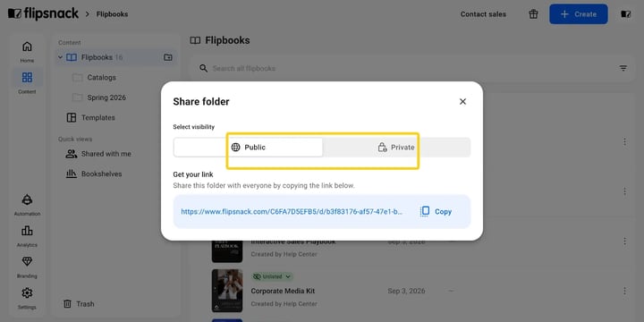Click the flipsnack.com share link URL
Image resolution: width=644 pixels, height=322 pixels.
point(292,211)
